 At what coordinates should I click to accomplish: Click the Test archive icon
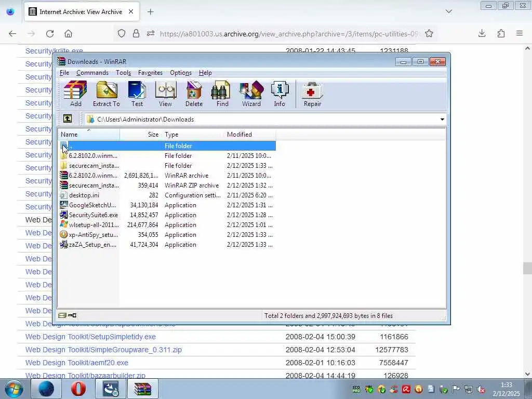(137, 94)
